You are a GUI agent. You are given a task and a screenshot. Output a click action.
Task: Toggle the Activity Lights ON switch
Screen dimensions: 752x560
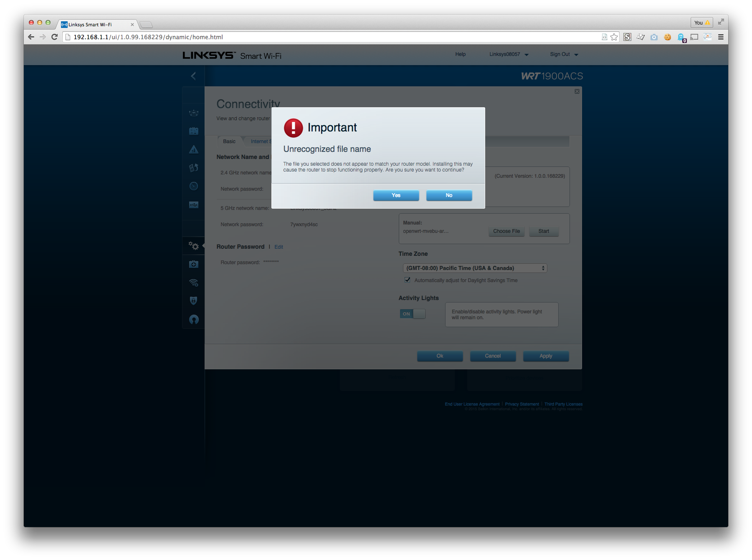(413, 314)
